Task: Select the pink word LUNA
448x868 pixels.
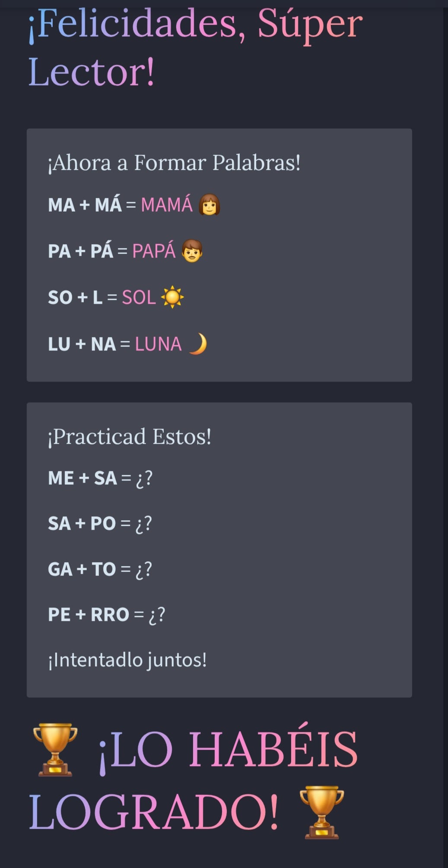Action: (158, 344)
